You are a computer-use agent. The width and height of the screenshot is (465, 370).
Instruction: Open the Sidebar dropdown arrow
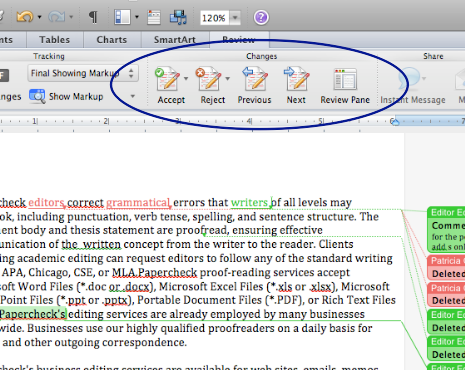136,17
